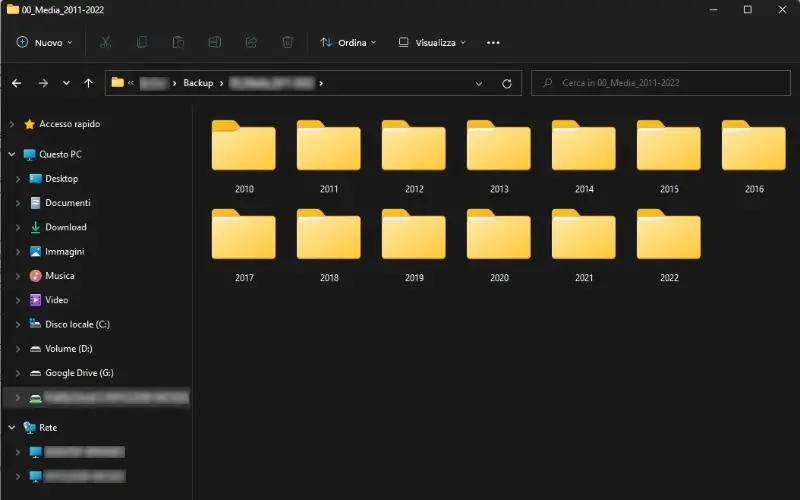Select the 2011 folder
The height and width of the screenshot is (500, 800).
tap(329, 157)
